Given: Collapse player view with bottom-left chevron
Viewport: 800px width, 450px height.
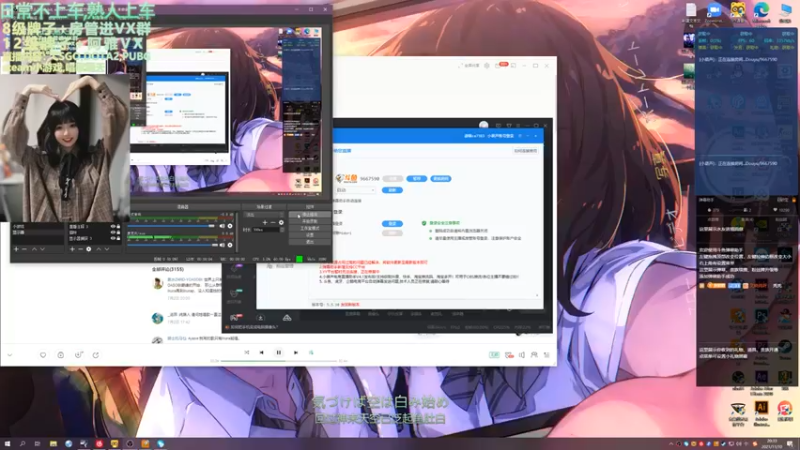Looking at the screenshot, I should [10, 355].
